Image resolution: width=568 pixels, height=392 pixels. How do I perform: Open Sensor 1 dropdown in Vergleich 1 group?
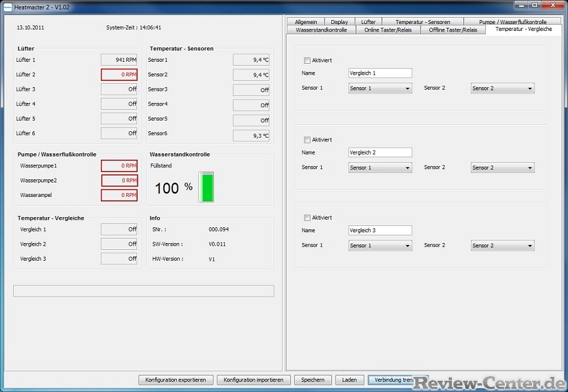click(x=380, y=88)
